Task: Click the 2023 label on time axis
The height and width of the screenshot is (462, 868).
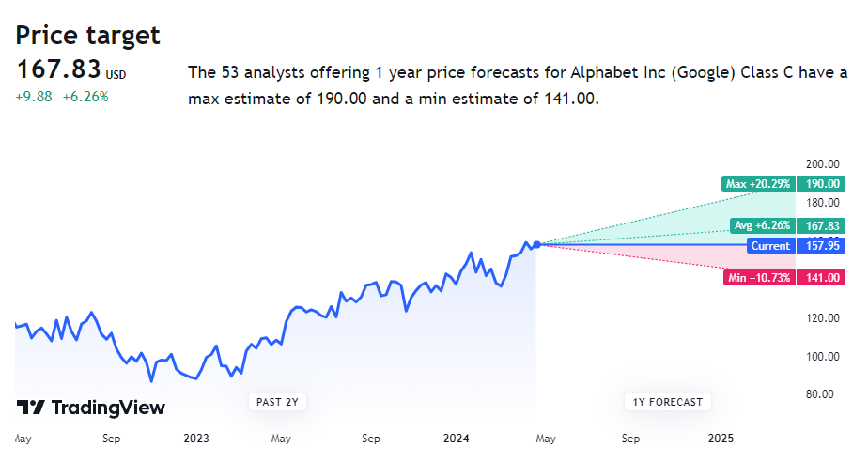Action: 196,438
